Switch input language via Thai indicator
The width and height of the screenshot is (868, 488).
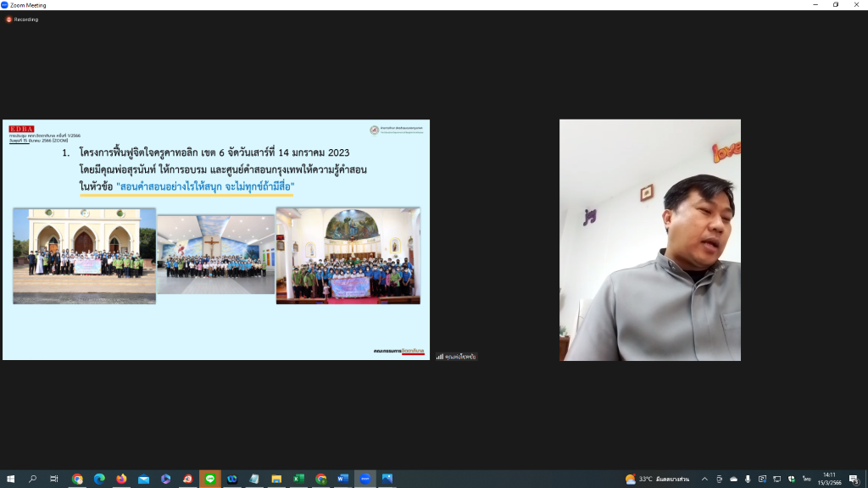(807, 480)
